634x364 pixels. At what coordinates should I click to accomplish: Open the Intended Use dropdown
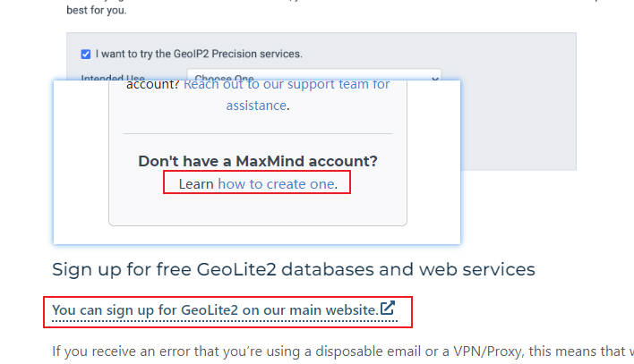(313, 77)
